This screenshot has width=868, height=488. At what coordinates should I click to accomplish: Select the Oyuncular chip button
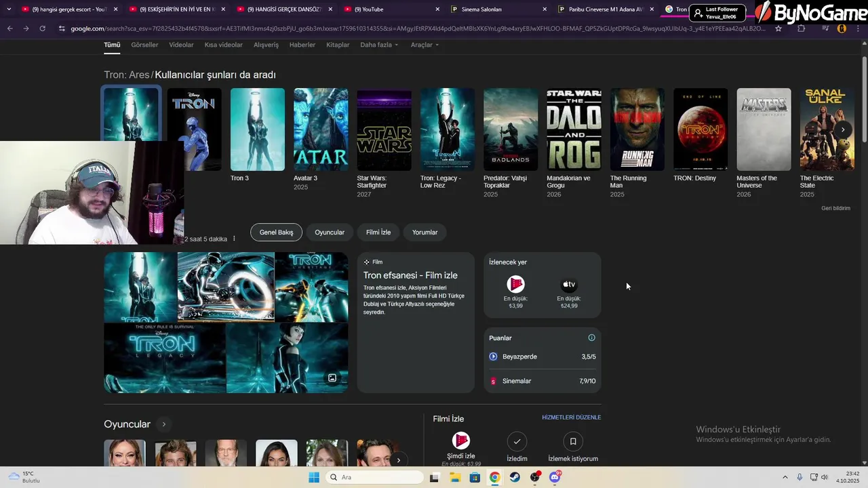[x=330, y=232]
